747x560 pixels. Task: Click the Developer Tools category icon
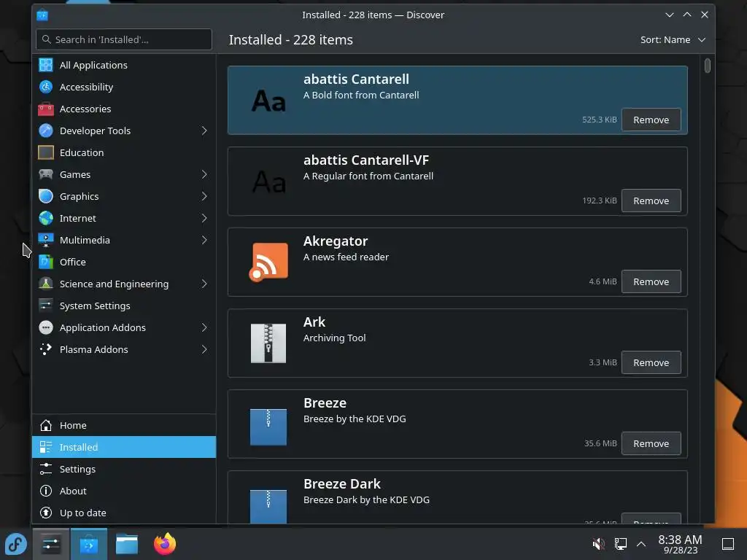(46, 131)
